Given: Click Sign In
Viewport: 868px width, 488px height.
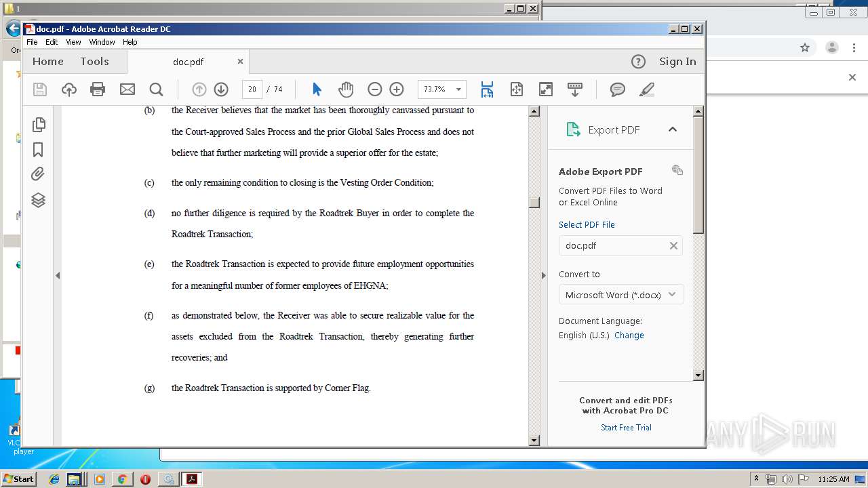Looking at the screenshot, I should click(677, 62).
